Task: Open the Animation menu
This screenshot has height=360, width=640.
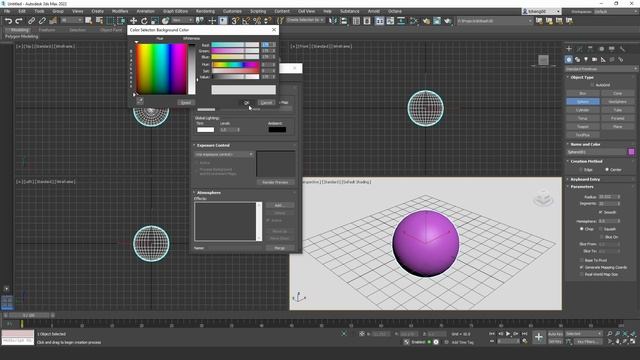Action: (x=146, y=11)
